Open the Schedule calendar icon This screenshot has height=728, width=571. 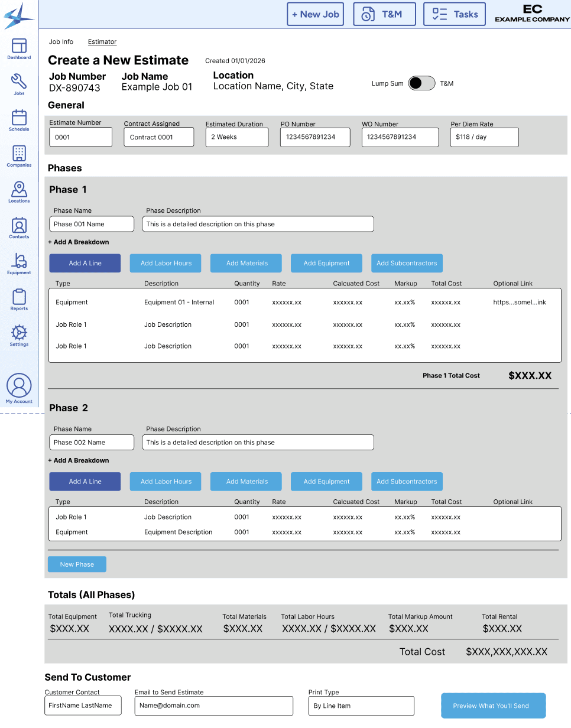[x=19, y=120]
